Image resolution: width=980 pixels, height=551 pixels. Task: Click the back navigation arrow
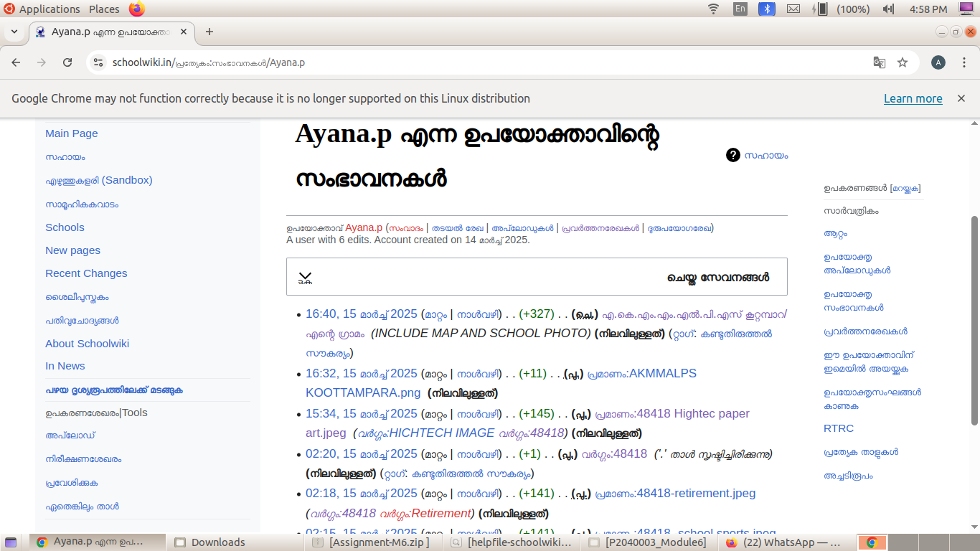point(16,62)
